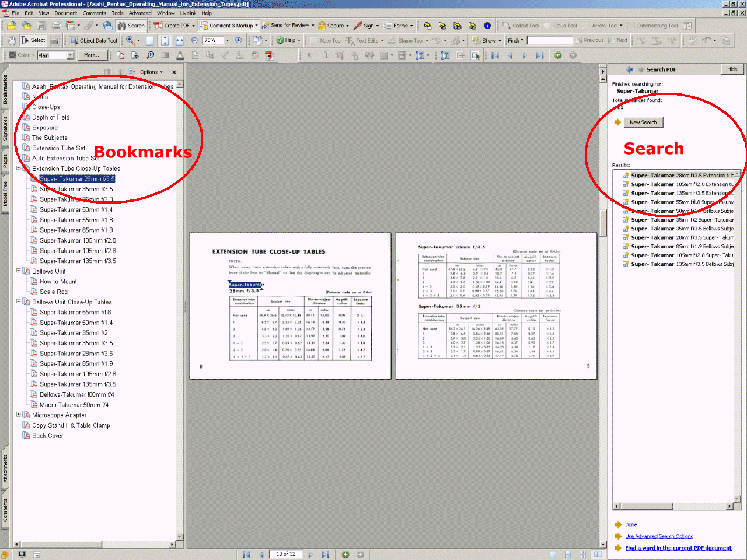The width and height of the screenshot is (747, 560).
Task: Click the zoom in plus button
Action: (238, 40)
